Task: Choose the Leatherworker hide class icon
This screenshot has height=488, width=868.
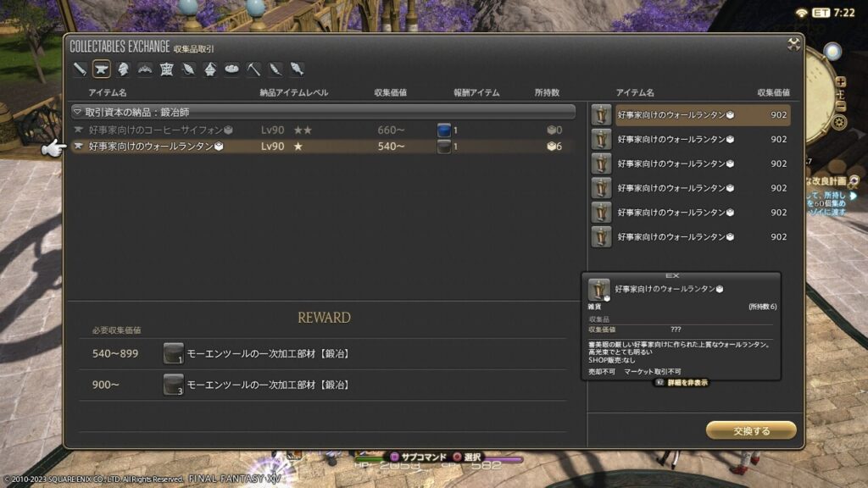Action: pos(167,69)
